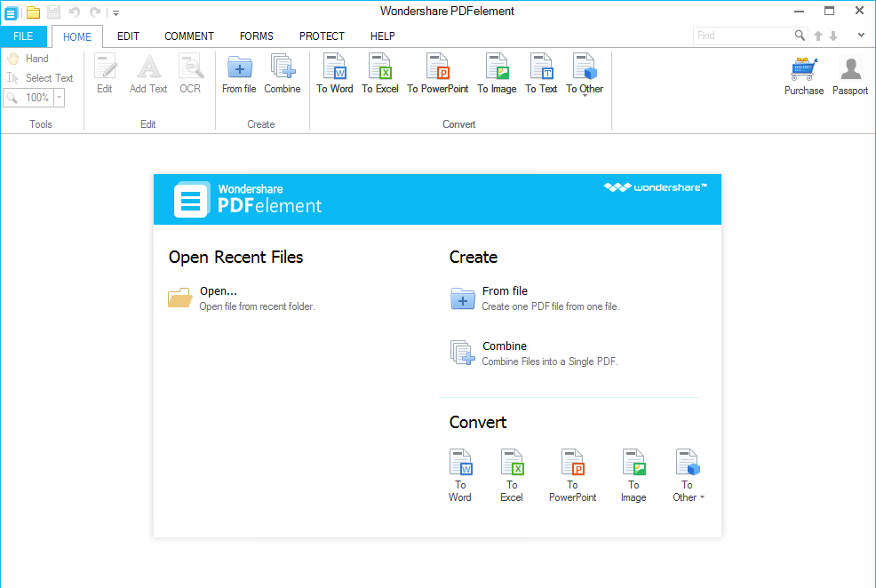Go to previous search result arrow
The width and height of the screenshot is (876, 588).
pyautogui.click(x=818, y=36)
